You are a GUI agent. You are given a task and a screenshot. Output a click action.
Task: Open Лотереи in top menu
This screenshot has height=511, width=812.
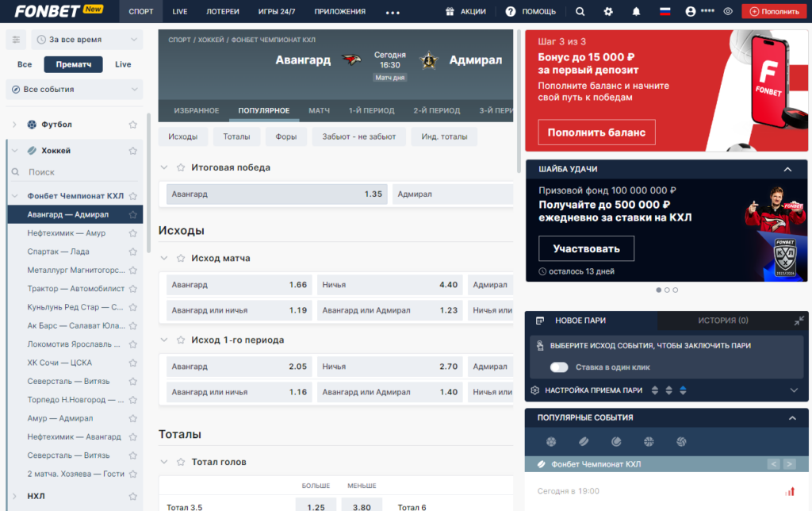223,11
